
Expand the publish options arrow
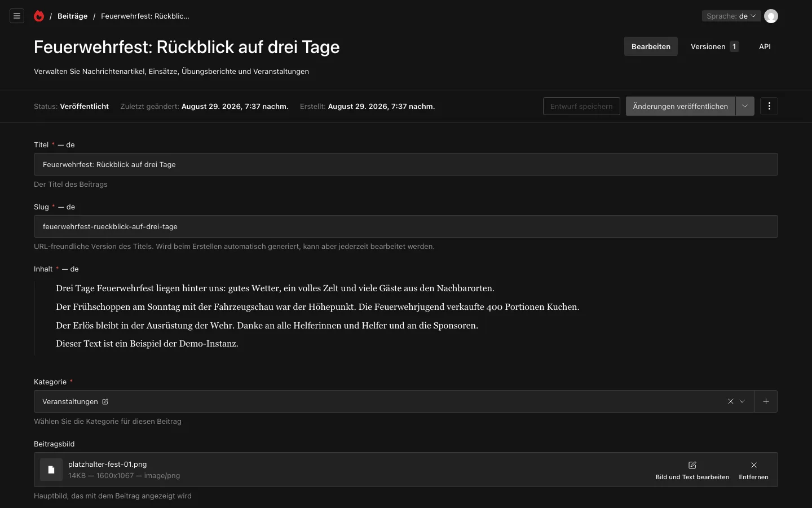point(745,106)
